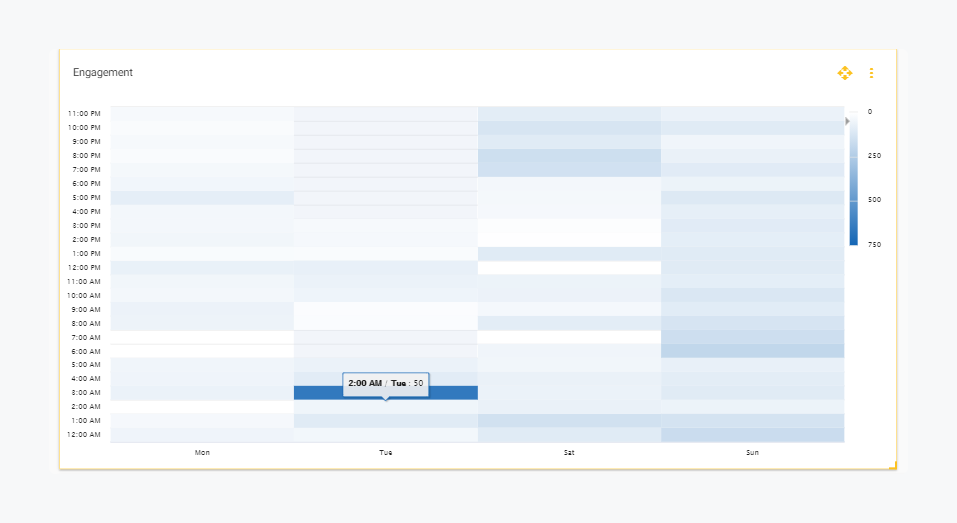Click the 500 legend value
The width and height of the screenshot is (957, 523).
pyautogui.click(x=874, y=200)
